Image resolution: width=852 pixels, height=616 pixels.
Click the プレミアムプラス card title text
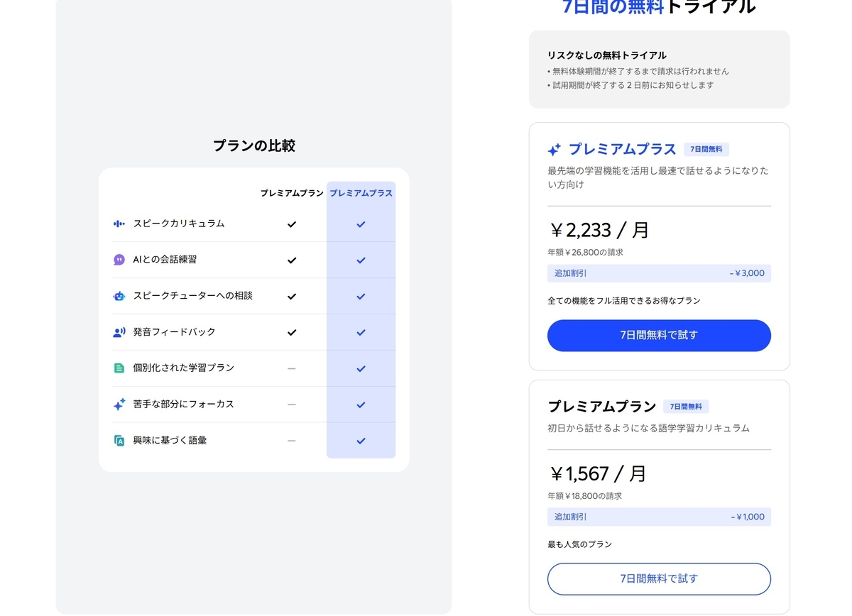pyautogui.click(x=623, y=150)
